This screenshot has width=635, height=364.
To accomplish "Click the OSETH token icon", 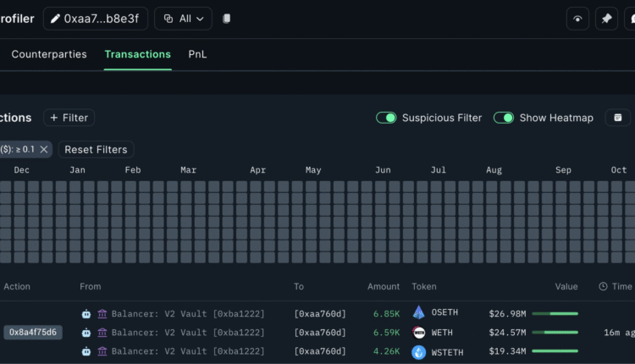I will coord(418,313).
